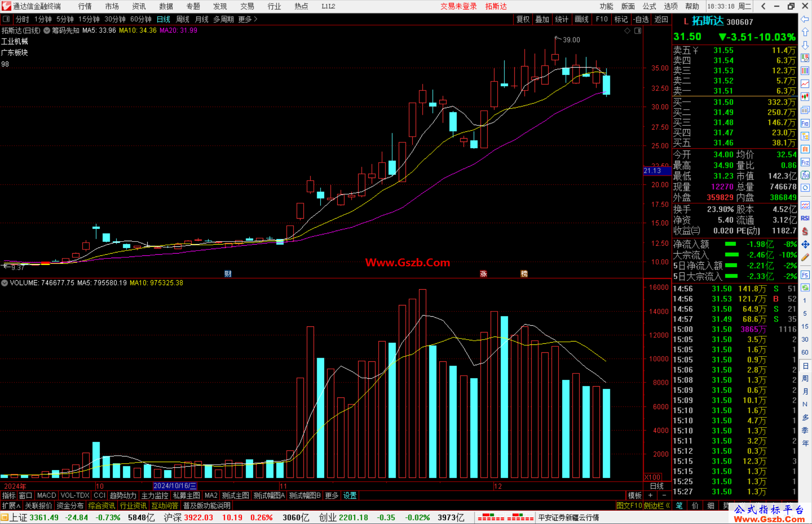This screenshot has height=524, width=812.
Task: Select the blue four-way move arrows icon
Action: point(805,245)
